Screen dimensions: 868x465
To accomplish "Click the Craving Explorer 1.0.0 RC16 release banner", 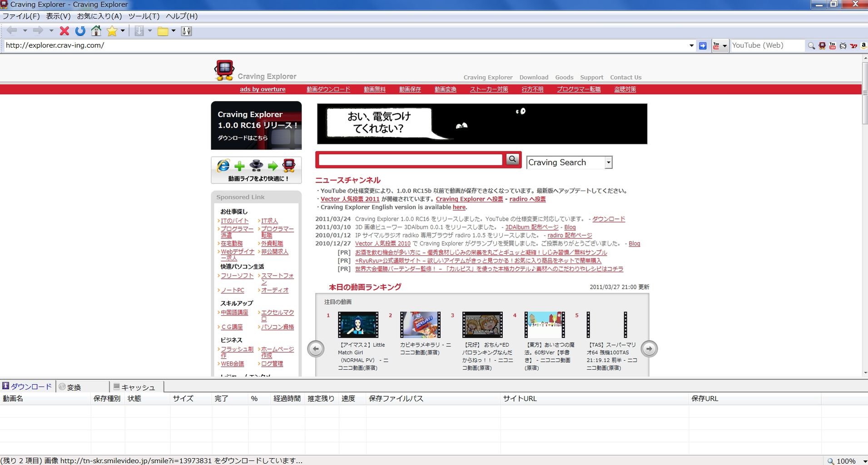I will click(x=256, y=125).
